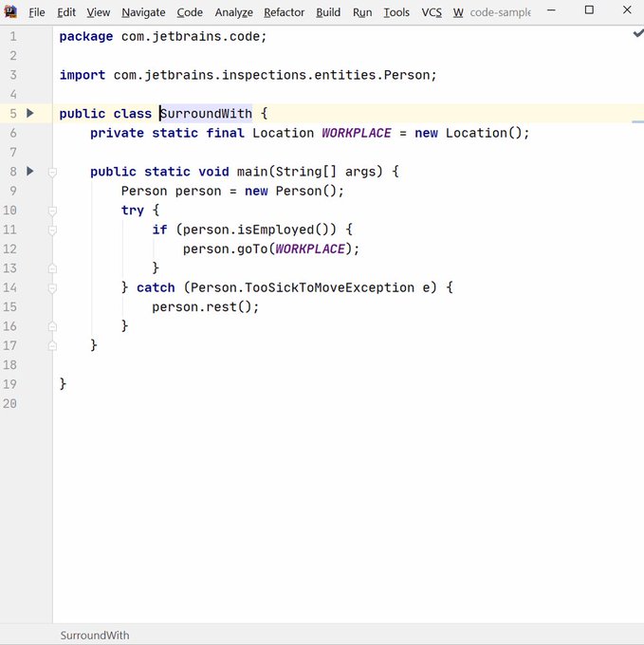Collapse catch block fold marker on line 14
Viewport: 644px width, 645px height.
tap(52, 288)
